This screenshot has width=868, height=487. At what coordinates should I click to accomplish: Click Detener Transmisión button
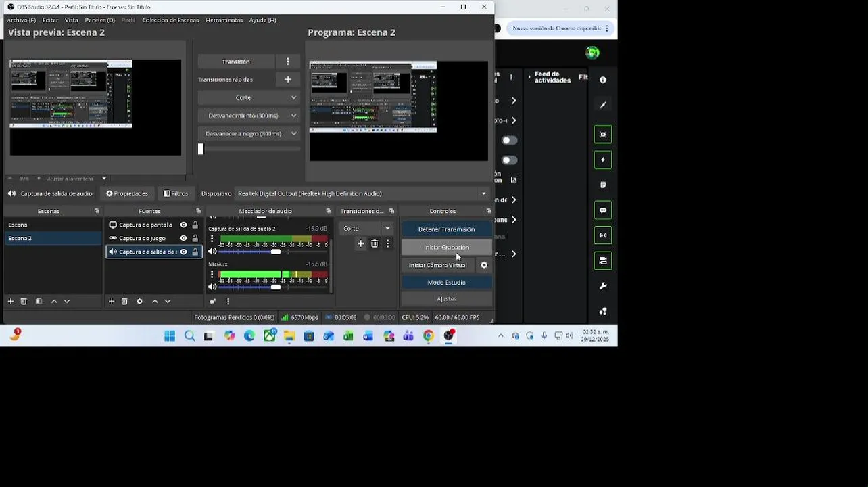(x=446, y=229)
